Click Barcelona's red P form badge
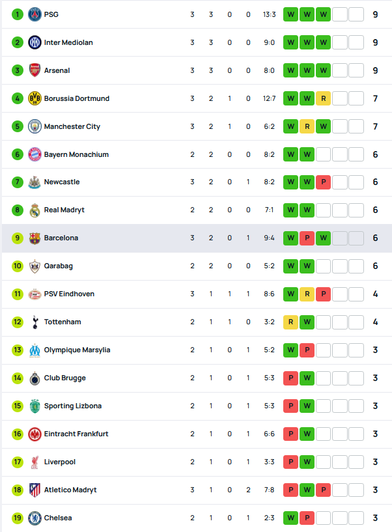 coord(307,238)
